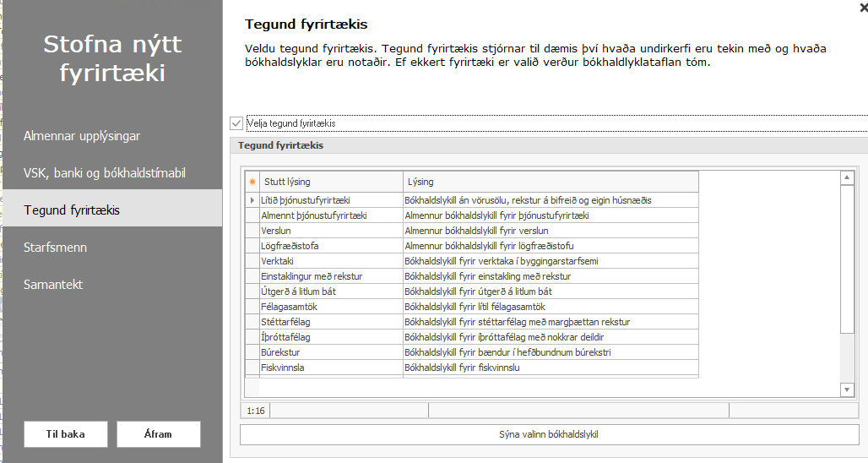Viewport: 868px width, 463px height.
Task: Go to VSK, banki og bókhaldstímabil step
Action: pos(105,173)
